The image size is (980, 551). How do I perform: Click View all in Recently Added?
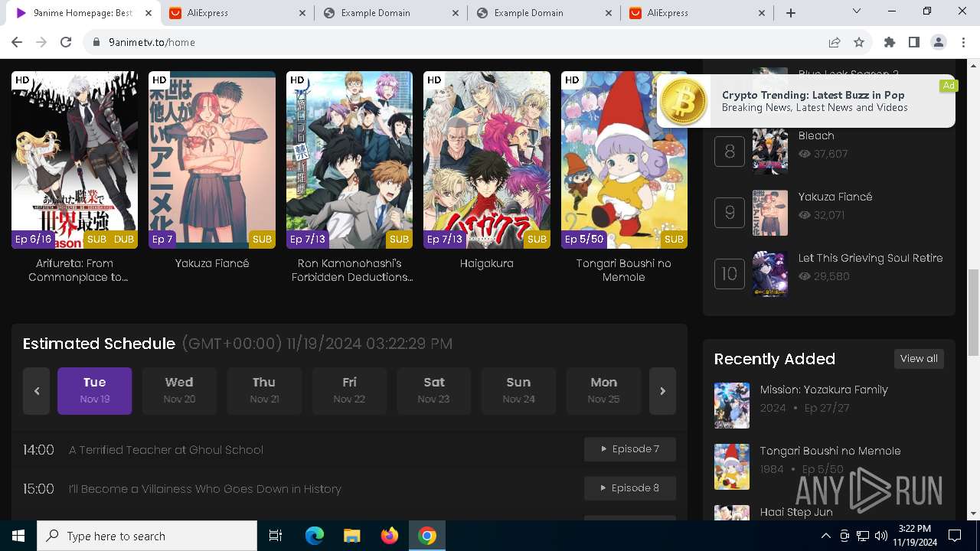919,359
